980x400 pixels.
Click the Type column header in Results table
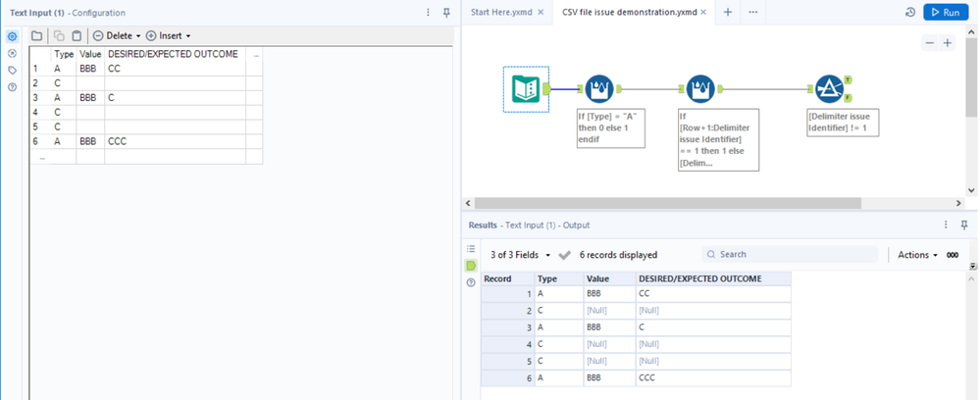(559, 278)
